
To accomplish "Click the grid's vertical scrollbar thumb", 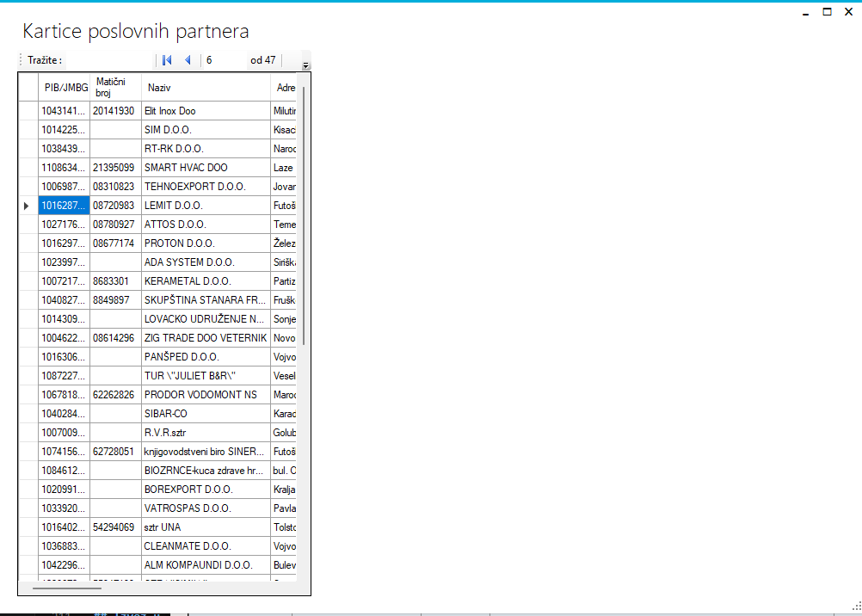I will click(305, 215).
